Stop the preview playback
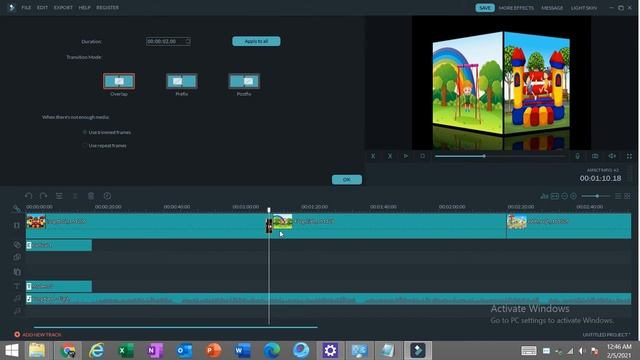 (422, 156)
